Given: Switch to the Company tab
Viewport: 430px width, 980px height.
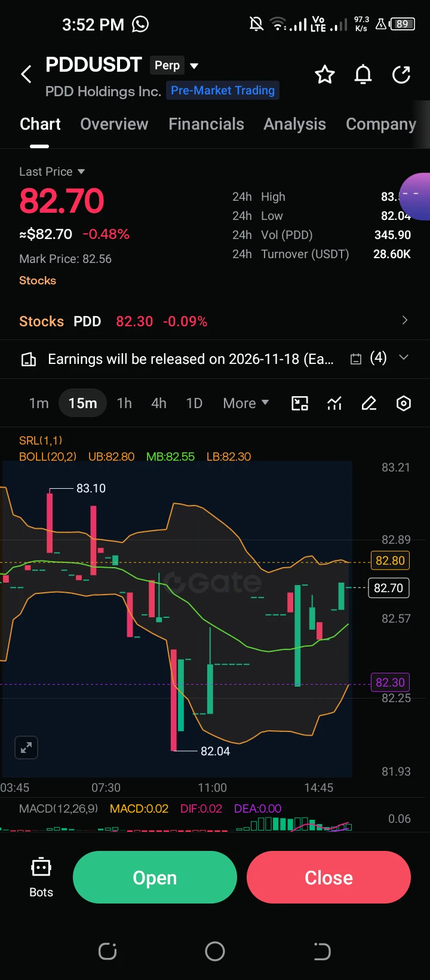Looking at the screenshot, I should coord(381,124).
